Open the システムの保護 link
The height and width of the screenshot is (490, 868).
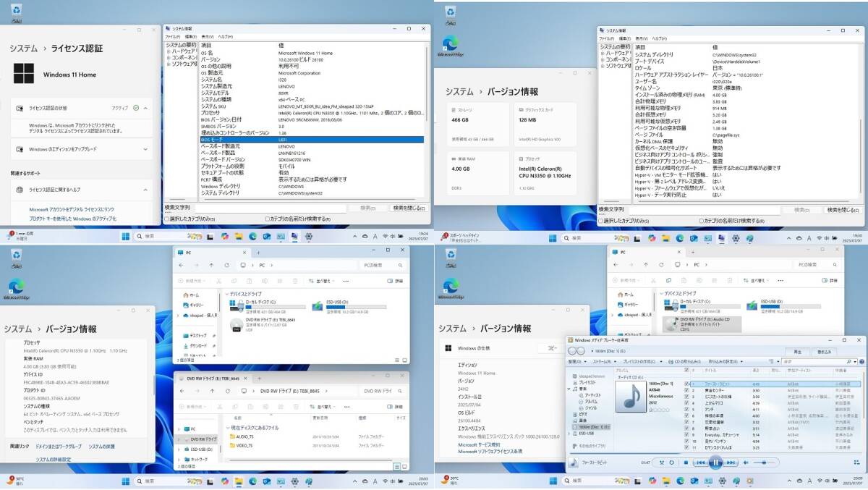pos(102,446)
